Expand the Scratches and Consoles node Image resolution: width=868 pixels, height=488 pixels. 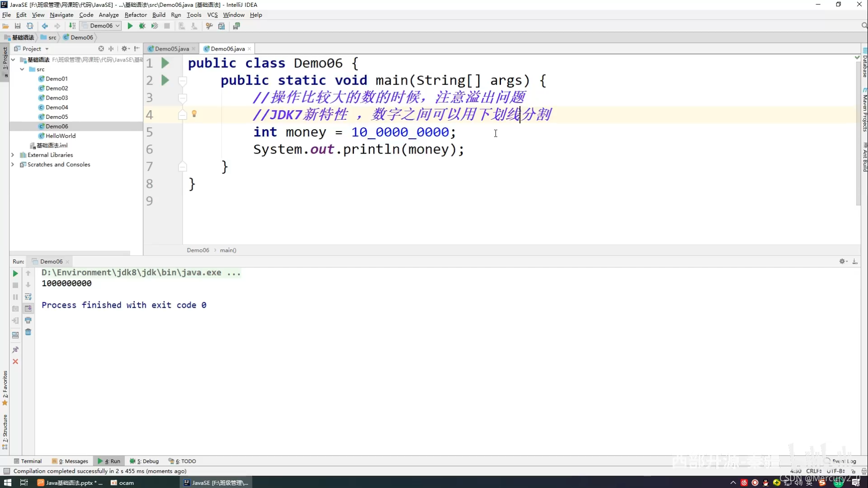pyautogui.click(x=13, y=164)
